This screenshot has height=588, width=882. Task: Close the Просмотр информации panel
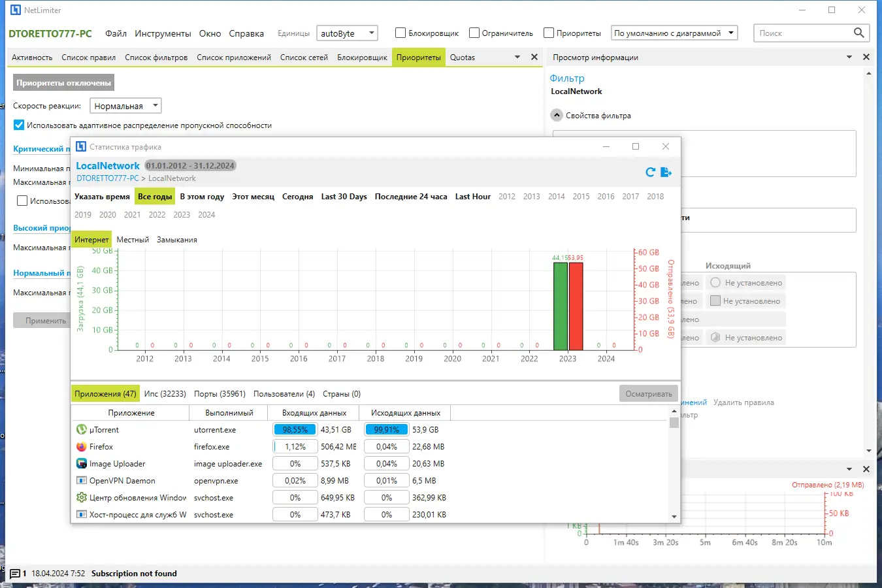[x=866, y=57]
